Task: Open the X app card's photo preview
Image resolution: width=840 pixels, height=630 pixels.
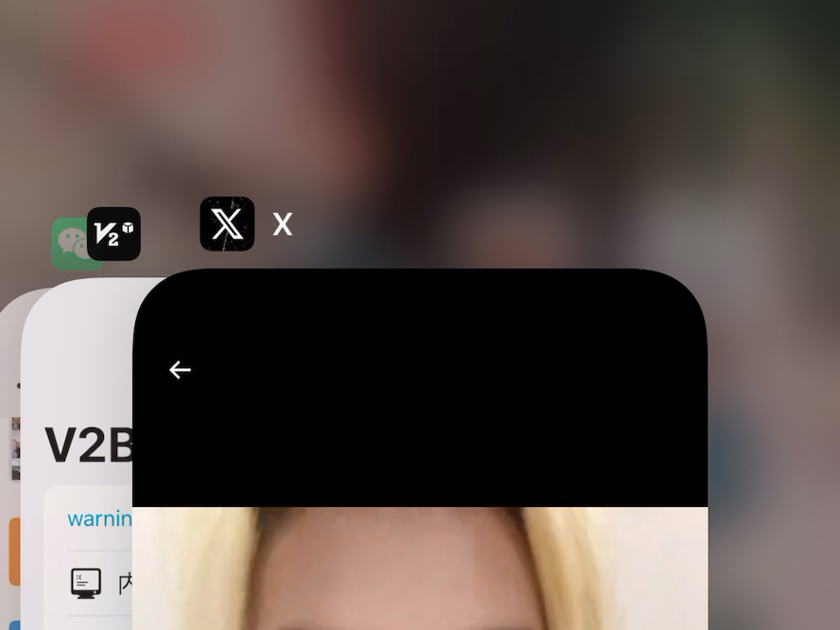Action: [x=420, y=569]
